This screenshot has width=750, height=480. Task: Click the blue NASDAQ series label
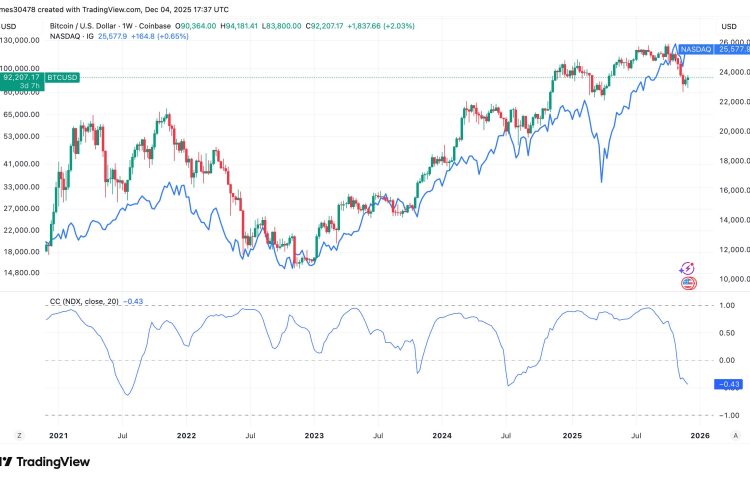click(x=697, y=48)
